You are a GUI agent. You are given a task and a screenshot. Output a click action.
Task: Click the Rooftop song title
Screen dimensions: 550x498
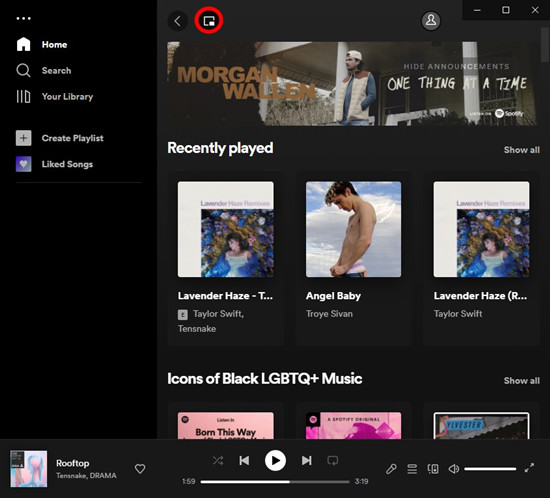73,463
